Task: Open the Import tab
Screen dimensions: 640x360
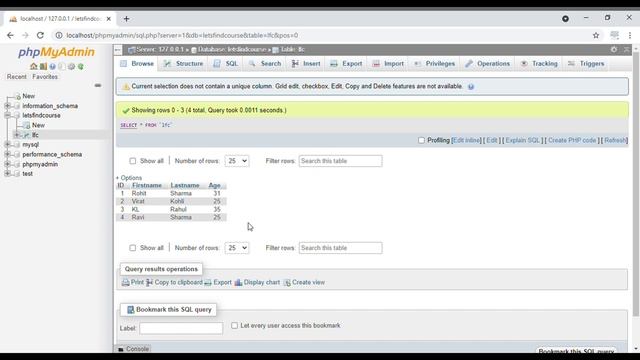Action: coord(388,64)
